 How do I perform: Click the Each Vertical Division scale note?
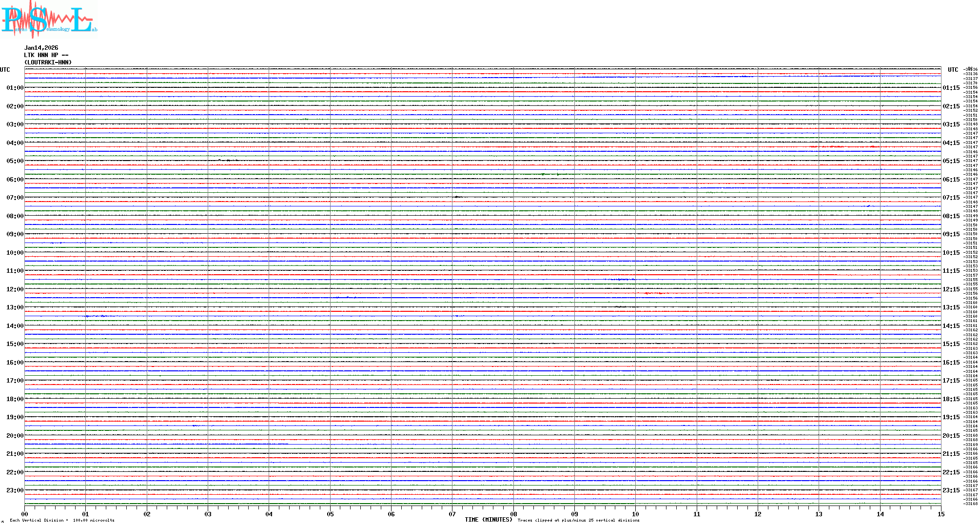click(62, 520)
